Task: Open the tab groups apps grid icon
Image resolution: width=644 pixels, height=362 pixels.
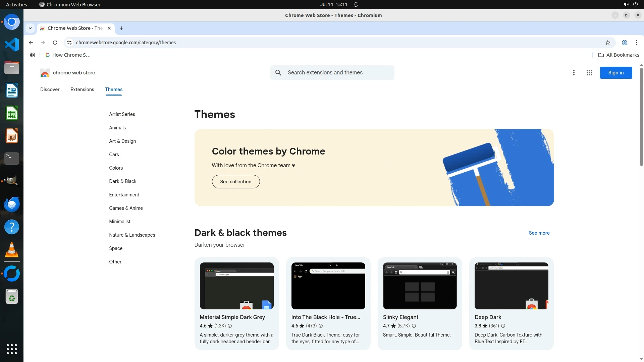Action: click(32, 55)
